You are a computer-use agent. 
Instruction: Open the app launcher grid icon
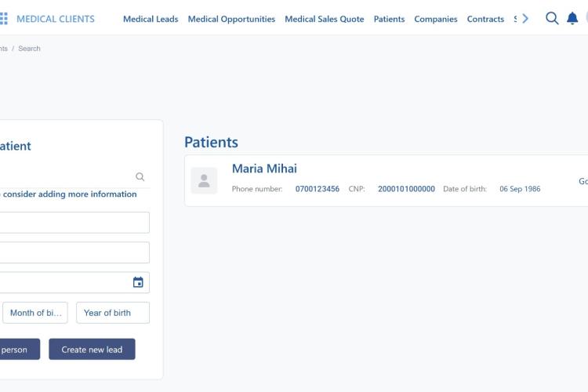pyautogui.click(x=3, y=18)
